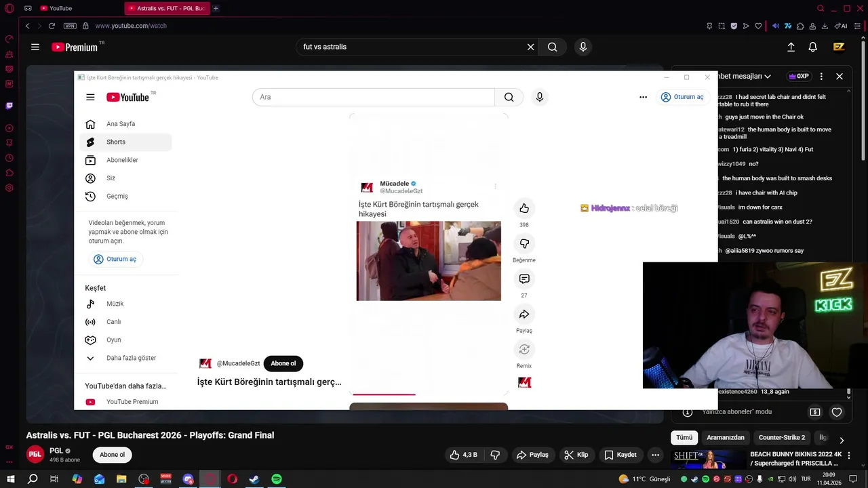Open Oyun under Keşfet
The image size is (868, 488).
click(125, 340)
